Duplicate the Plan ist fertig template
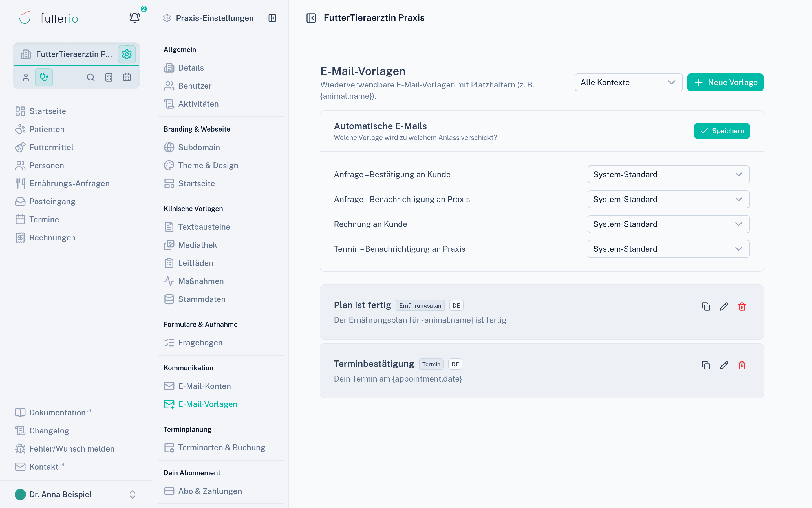 click(x=706, y=306)
